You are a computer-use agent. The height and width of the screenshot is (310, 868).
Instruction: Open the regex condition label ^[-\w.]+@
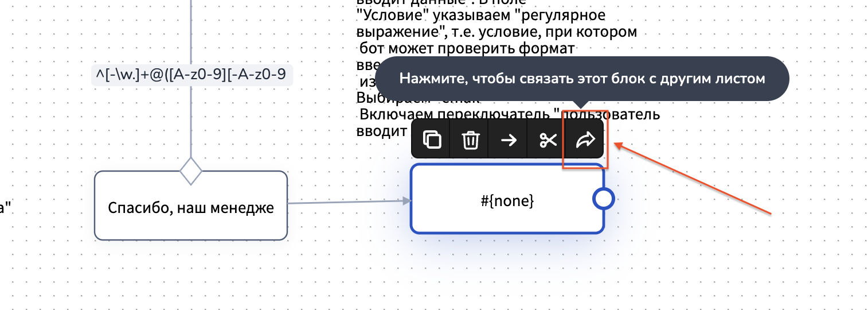pos(192,75)
